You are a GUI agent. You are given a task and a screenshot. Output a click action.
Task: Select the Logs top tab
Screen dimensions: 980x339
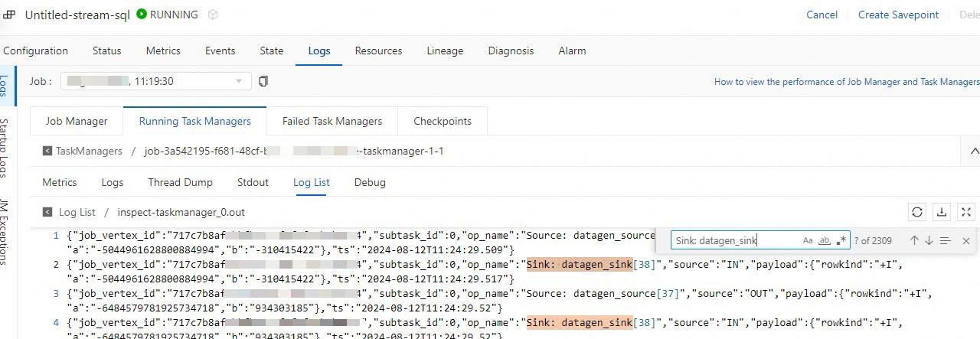(x=319, y=51)
